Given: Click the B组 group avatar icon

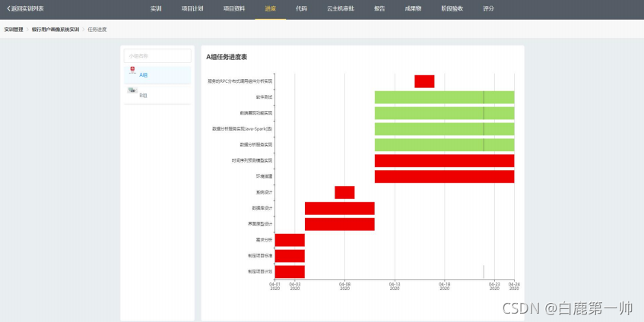Looking at the screenshot, I should tap(132, 90).
